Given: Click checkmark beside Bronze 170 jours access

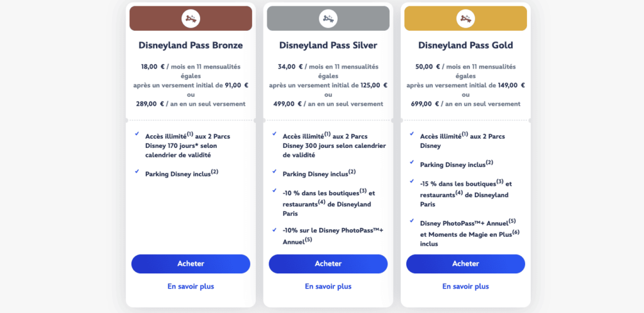Looking at the screenshot, I should click(136, 134).
